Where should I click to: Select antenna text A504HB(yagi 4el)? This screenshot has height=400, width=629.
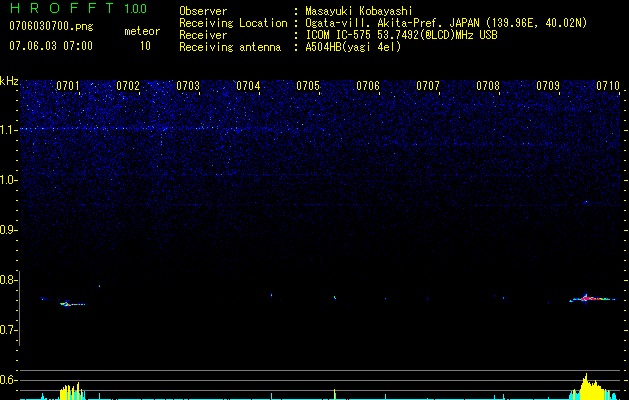(x=353, y=47)
